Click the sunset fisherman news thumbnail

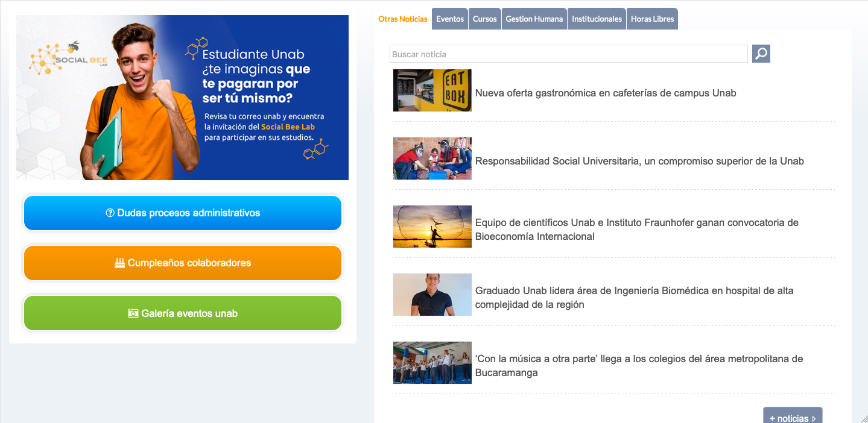432,227
